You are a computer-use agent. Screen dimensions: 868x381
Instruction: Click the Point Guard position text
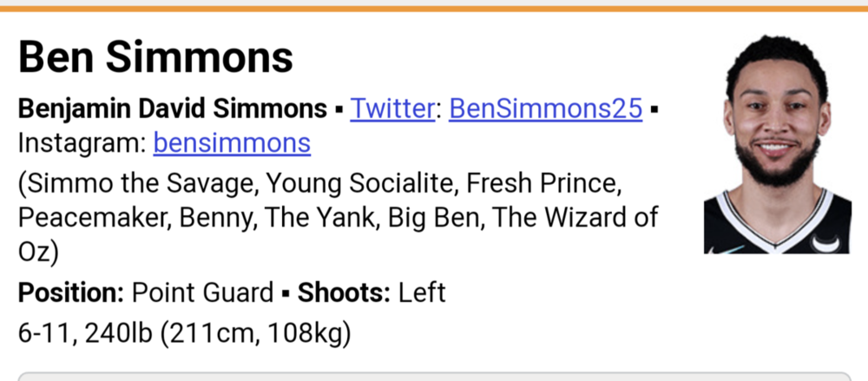tap(202, 292)
